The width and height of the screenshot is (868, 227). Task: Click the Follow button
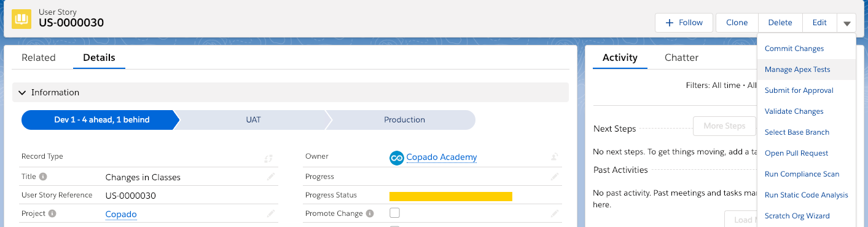684,23
